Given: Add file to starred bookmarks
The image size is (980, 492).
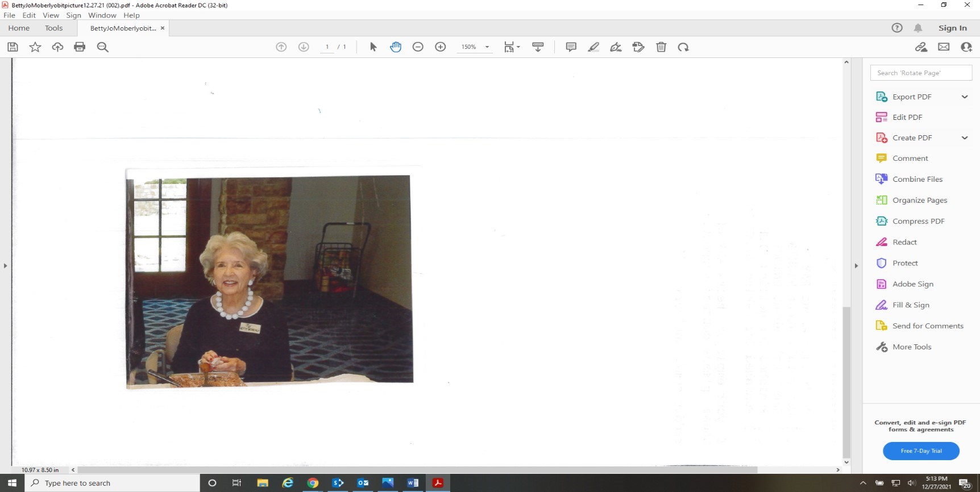Looking at the screenshot, I should tap(35, 47).
